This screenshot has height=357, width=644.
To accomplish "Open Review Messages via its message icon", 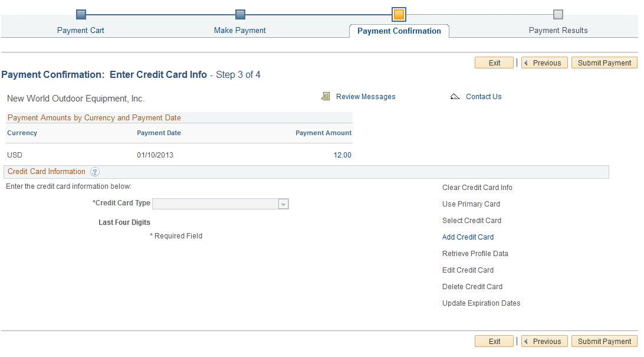I will (326, 96).
